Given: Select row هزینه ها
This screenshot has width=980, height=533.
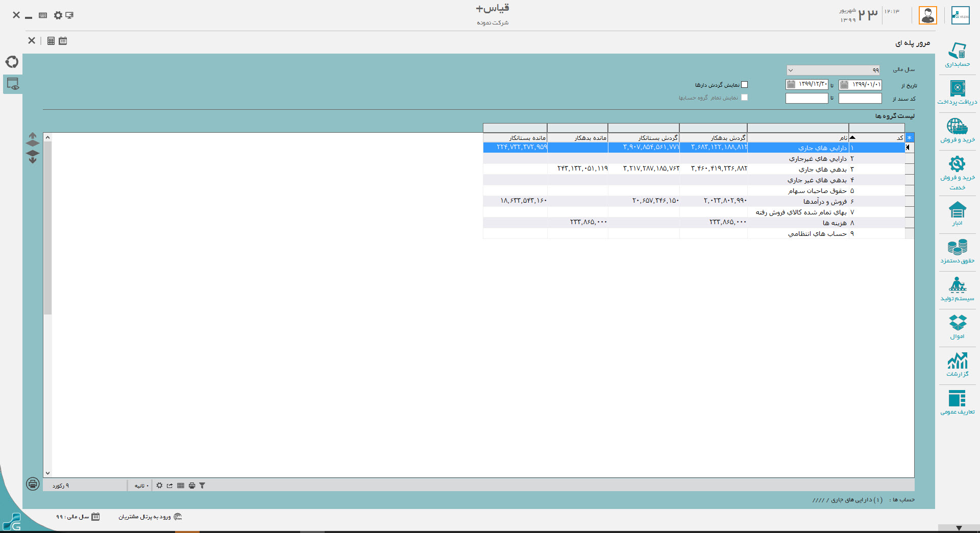Looking at the screenshot, I should pos(694,223).
